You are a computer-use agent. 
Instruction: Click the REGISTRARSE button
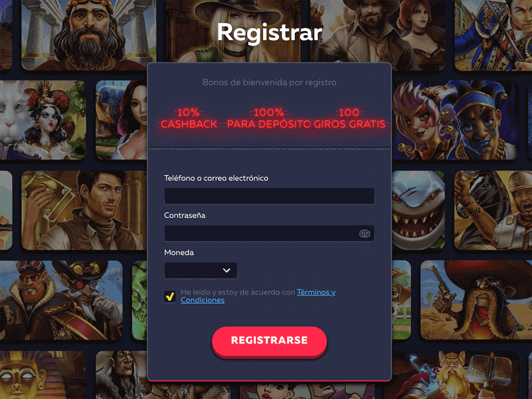point(269,340)
